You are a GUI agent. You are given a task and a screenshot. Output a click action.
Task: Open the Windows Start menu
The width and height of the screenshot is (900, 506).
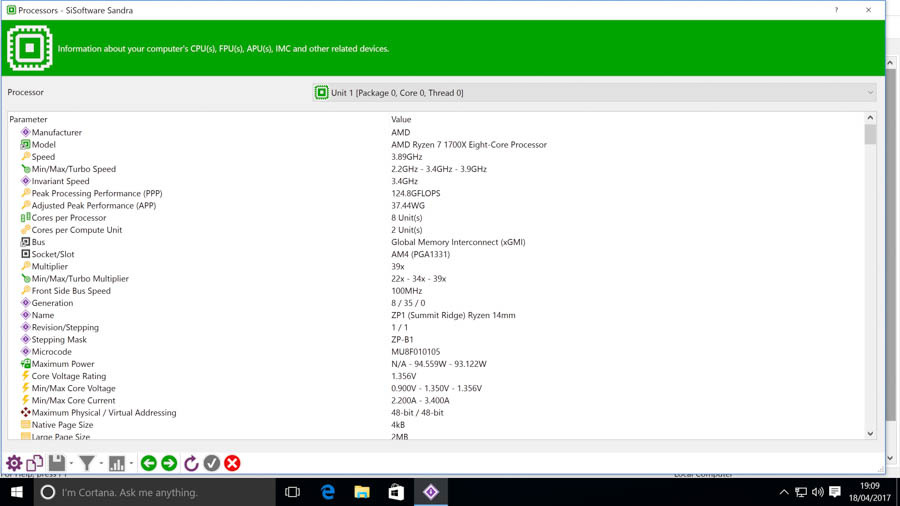tap(17, 492)
